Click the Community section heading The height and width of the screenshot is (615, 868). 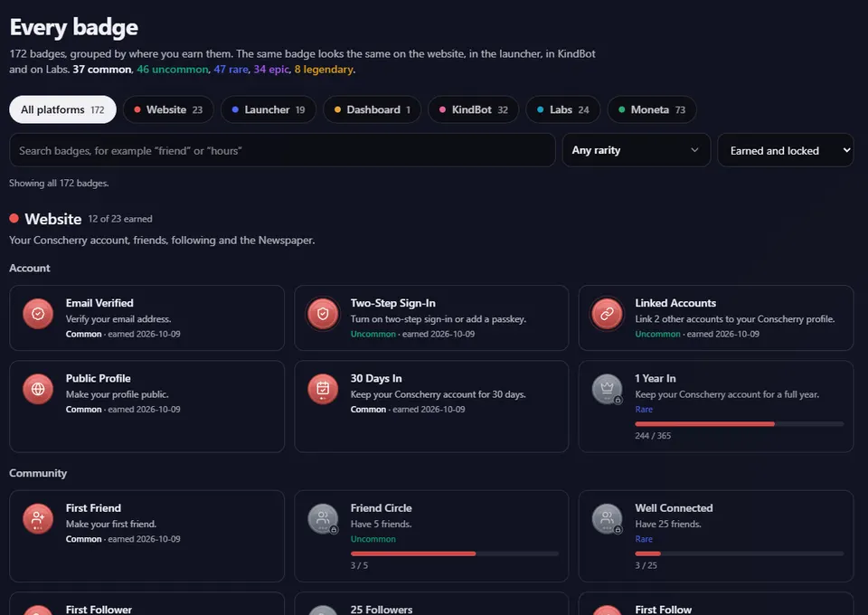(38, 473)
